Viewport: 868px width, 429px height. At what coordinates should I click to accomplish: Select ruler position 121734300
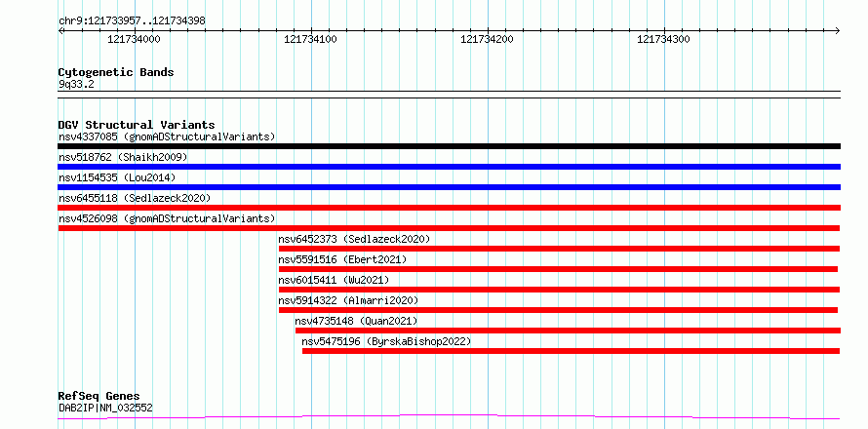664,39
